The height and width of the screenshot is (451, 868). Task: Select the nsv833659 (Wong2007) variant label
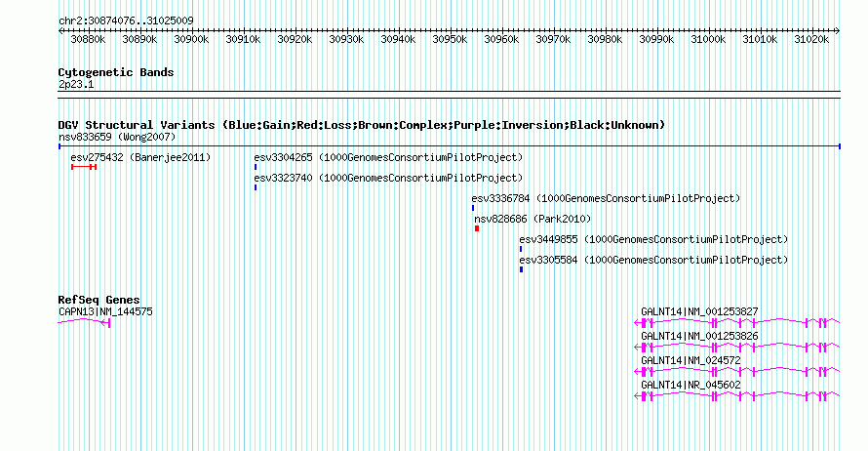pos(117,137)
